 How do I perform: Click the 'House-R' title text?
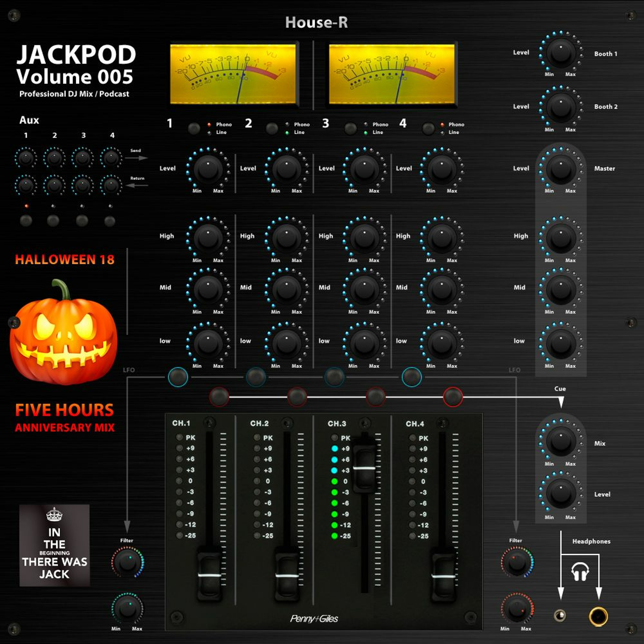316,23
